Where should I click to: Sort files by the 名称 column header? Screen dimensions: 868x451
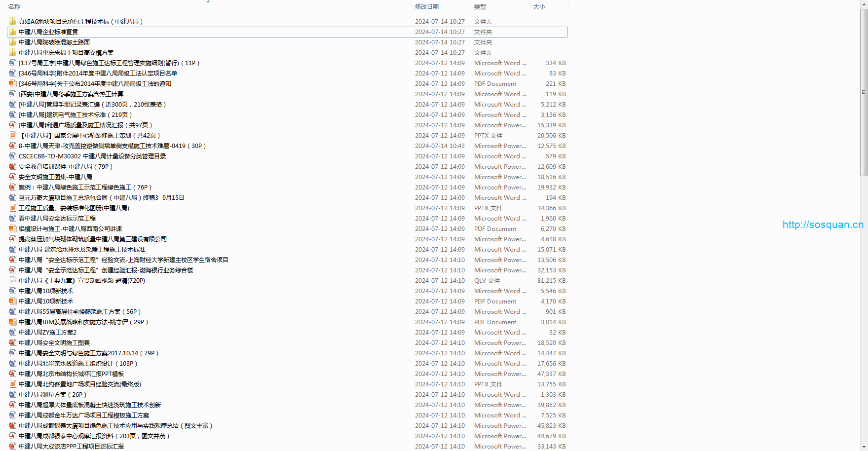coord(15,6)
